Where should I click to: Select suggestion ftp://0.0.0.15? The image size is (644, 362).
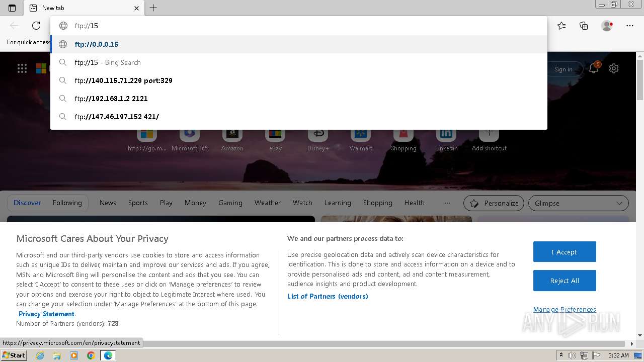(x=299, y=44)
